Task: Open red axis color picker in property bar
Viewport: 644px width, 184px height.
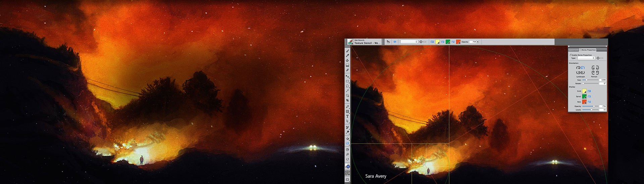Action: [x=458, y=42]
